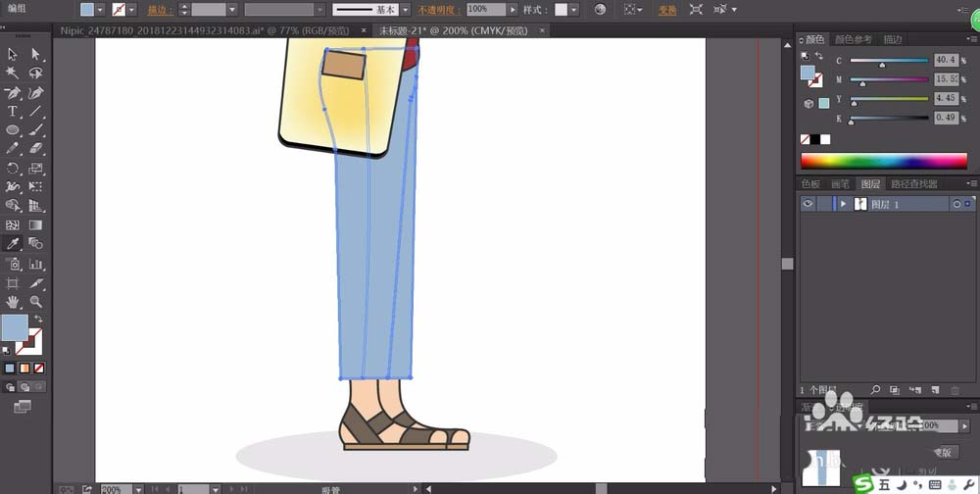Viewport: 980px width, 494px height.
Task: Select the Artboard tool
Action: (x=12, y=283)
